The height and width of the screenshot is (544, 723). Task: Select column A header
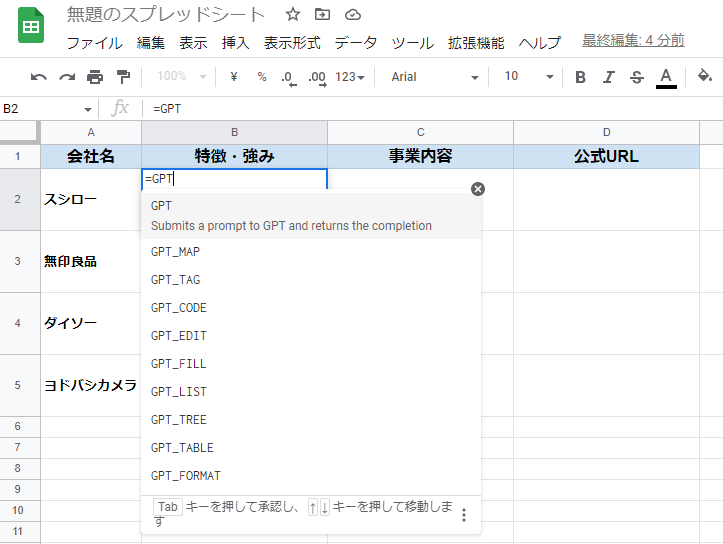(91, 132)
